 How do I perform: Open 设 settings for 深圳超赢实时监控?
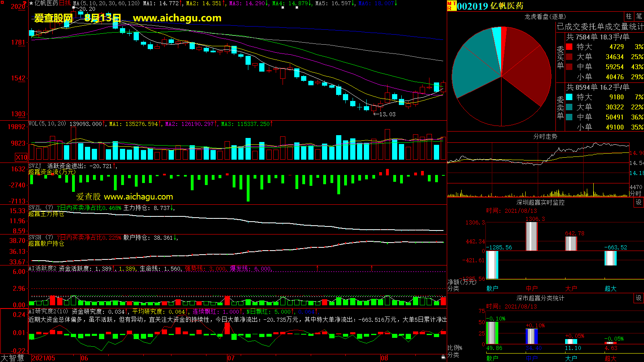[x=638, y=202]
